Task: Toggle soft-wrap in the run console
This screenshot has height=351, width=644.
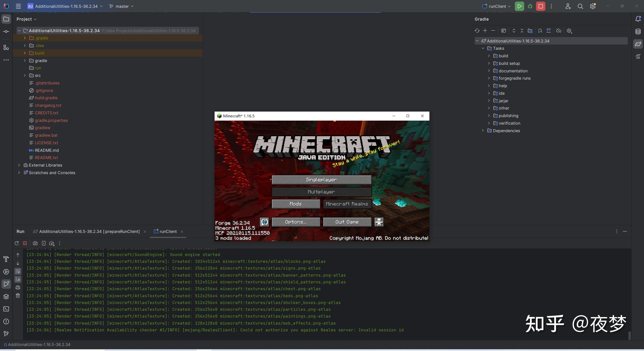Action: point(18,272)
